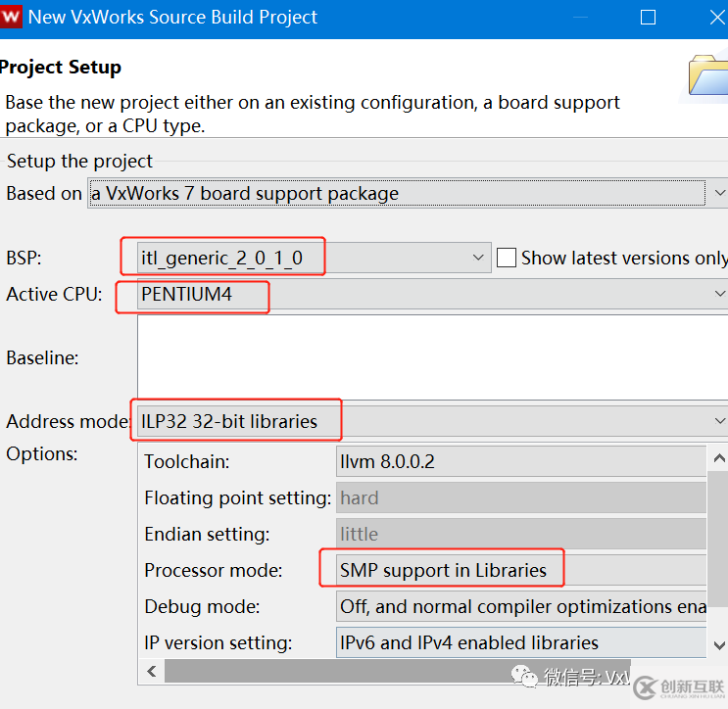
Task: Click inside the empty Baseline list box
Action: tap(431, 357)
